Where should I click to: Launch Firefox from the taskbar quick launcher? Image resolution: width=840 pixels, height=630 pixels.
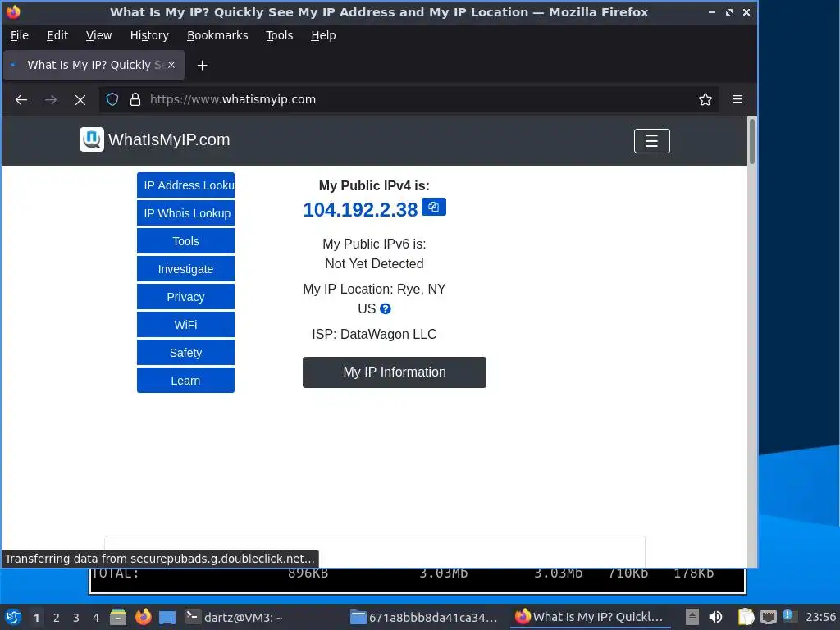pos(143,617)
